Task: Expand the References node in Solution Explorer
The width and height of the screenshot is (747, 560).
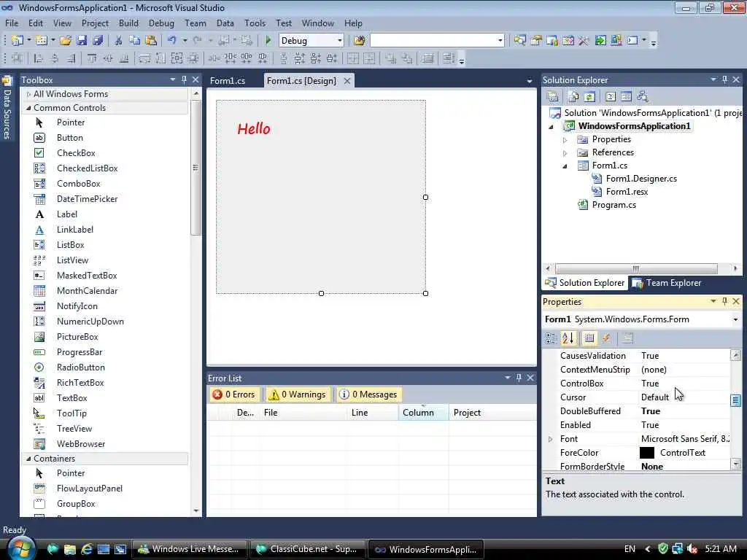Action: pos(565,153)
